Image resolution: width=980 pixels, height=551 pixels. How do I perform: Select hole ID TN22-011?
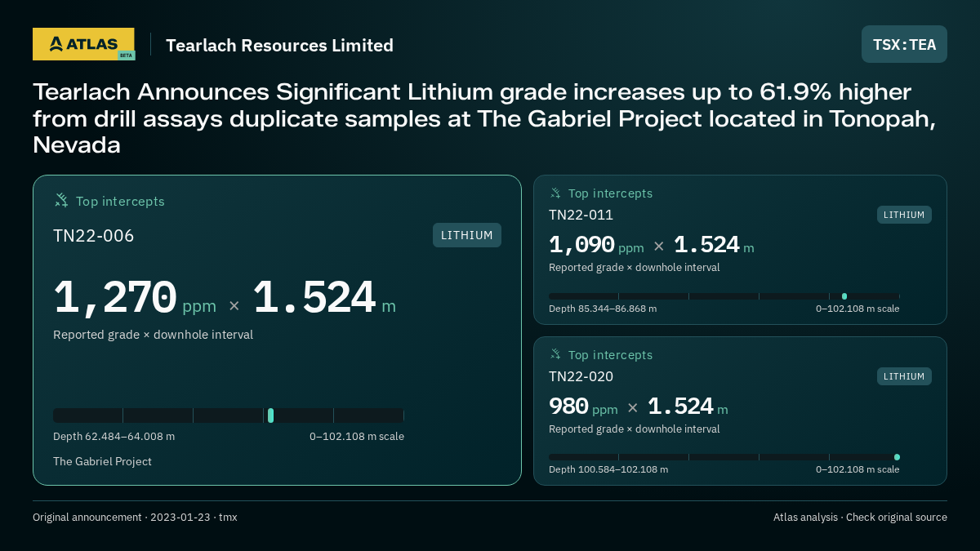tap(581, 215)
